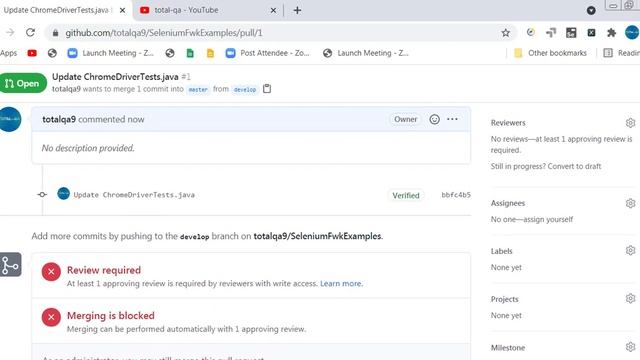The image size is (640, 360).
Task: Open totalqa9 author link in comment header
Action: pyautogui.click(x=59, y=119)
